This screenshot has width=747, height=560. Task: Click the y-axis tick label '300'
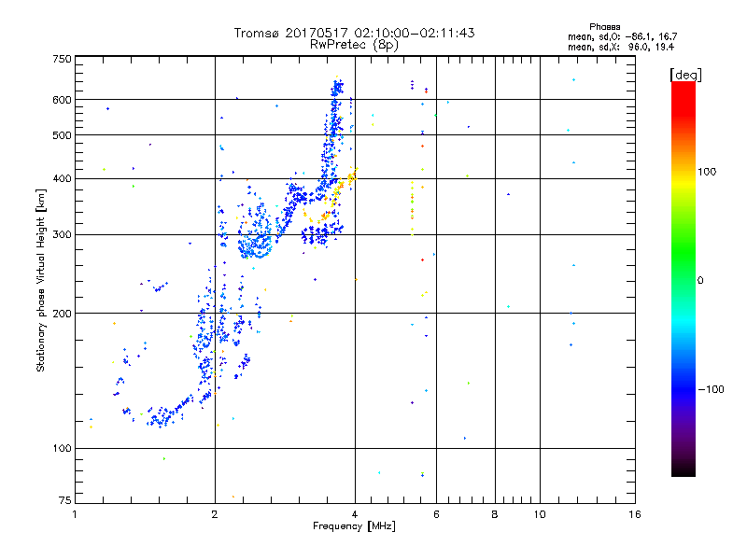tap(62, 234)
